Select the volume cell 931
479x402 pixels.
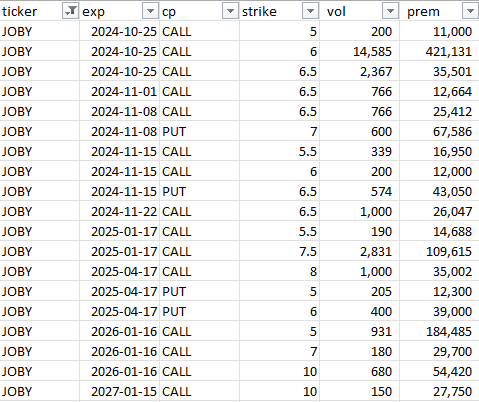(x=359, y=331)
